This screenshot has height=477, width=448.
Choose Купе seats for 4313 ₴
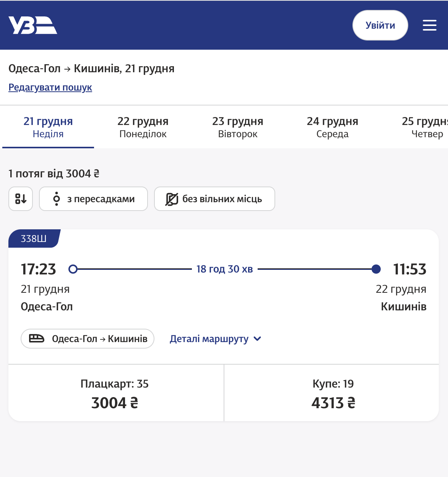click(x=333, y=394)
